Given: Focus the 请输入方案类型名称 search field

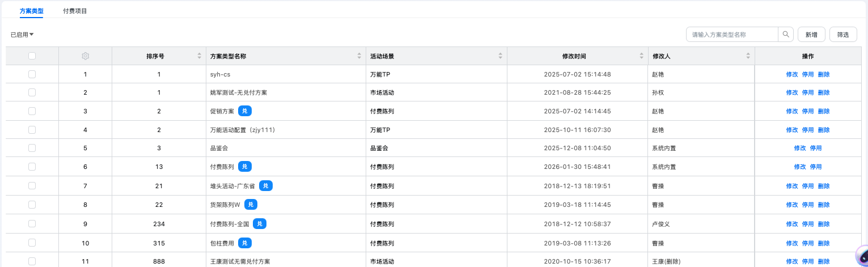Looking at the screenshot, I should click(731, 35).
